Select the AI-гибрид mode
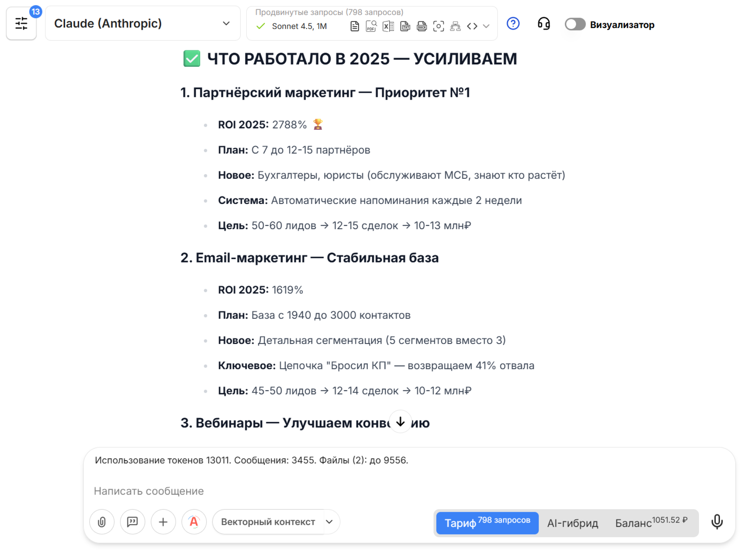 click(x=573, y=523)
